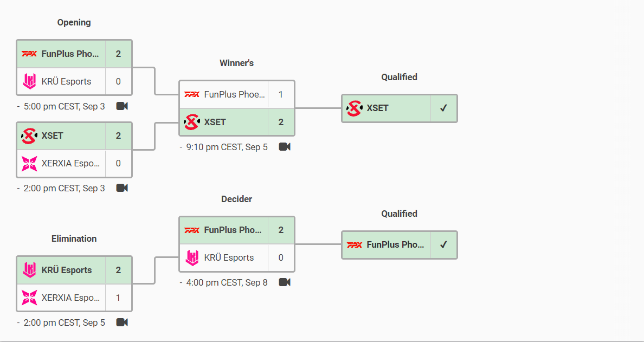644x342 pixels.
Task: Click the FPX logo in the bottom Qualified box
Action: point(355,244)
